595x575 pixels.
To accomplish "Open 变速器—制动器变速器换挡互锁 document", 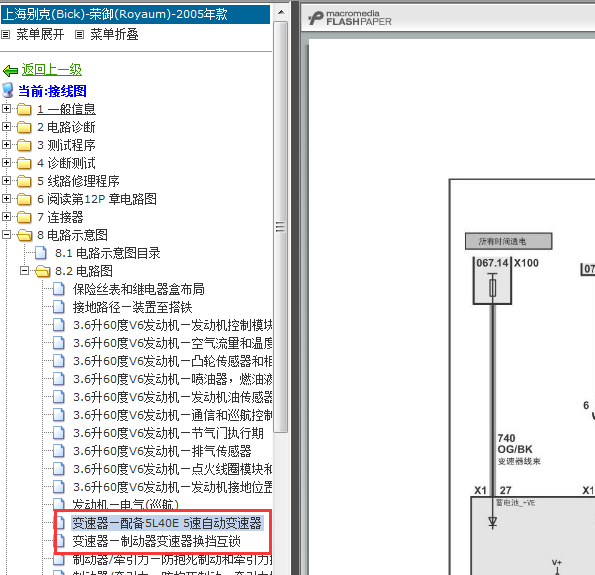I will 156,542.
